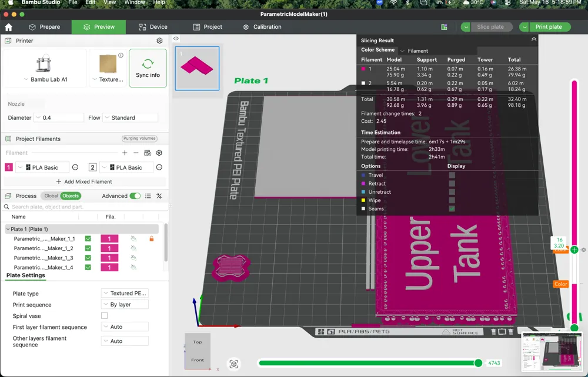The image size is (588, 377).
Task: Open printer settings gear in Printer header
Action: 159,41
